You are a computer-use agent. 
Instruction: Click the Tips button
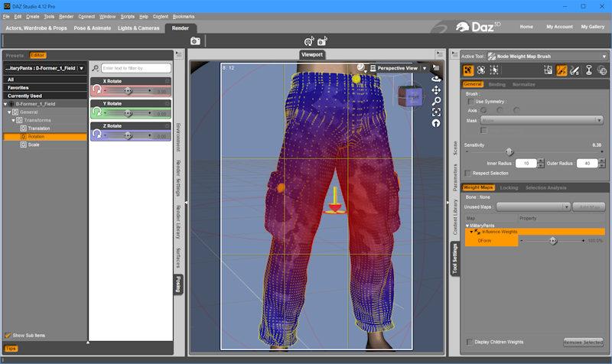point(11,349)
